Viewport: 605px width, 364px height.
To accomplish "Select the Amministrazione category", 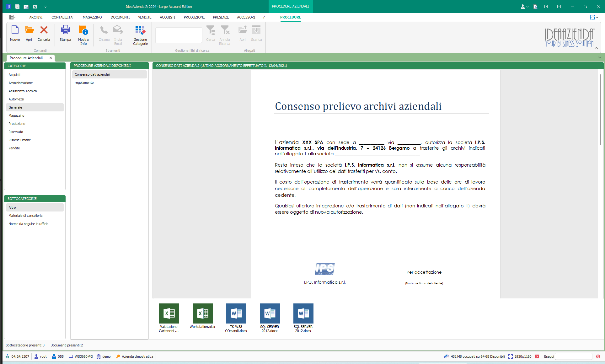I will tap(35, 83).
